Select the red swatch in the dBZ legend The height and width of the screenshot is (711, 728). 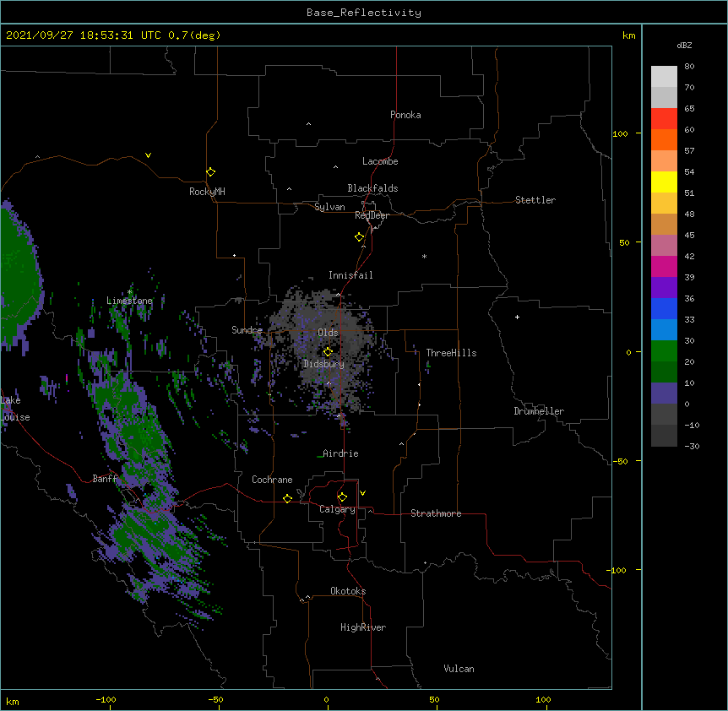[x=664, y=118]
